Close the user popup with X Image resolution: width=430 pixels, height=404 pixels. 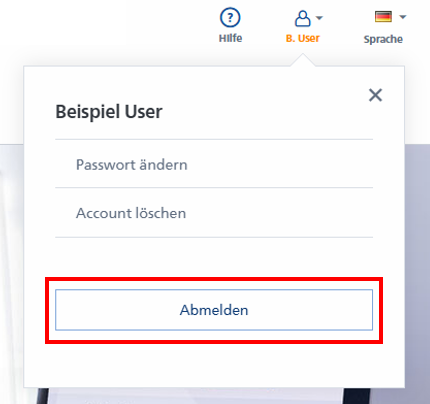pyautogui.click(x=375, y=95)
